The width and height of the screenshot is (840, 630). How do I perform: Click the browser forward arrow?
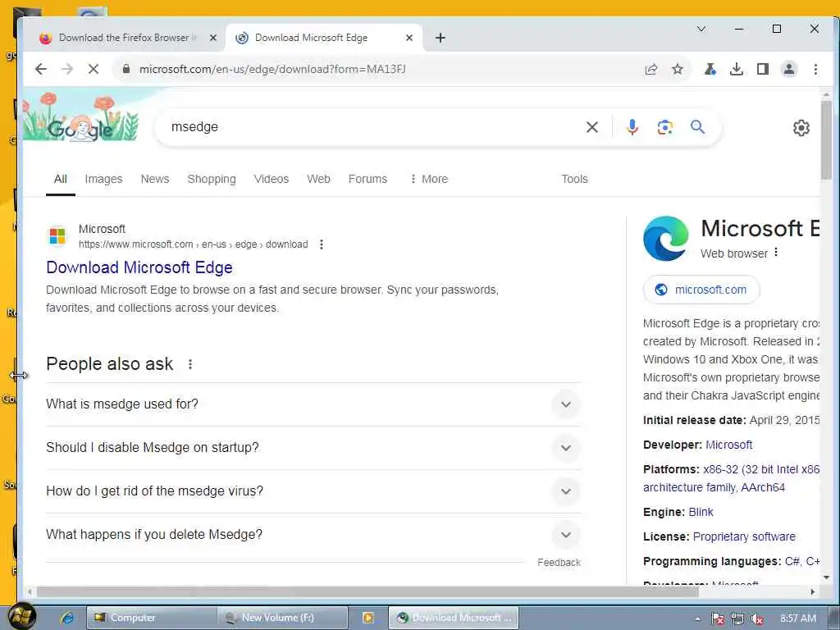[x=67, y=69]
